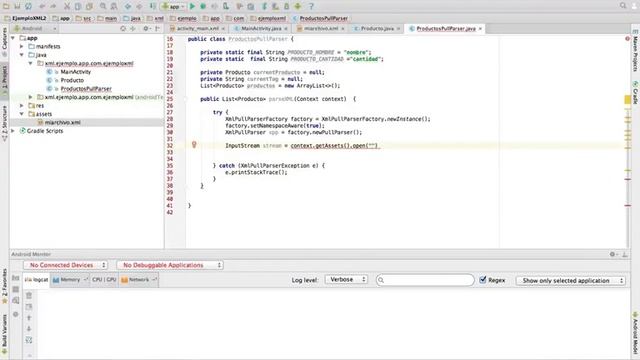Screen dimensions: 640x360
Task: Select the CPU | GPU tab
Action: click(104, 280)
